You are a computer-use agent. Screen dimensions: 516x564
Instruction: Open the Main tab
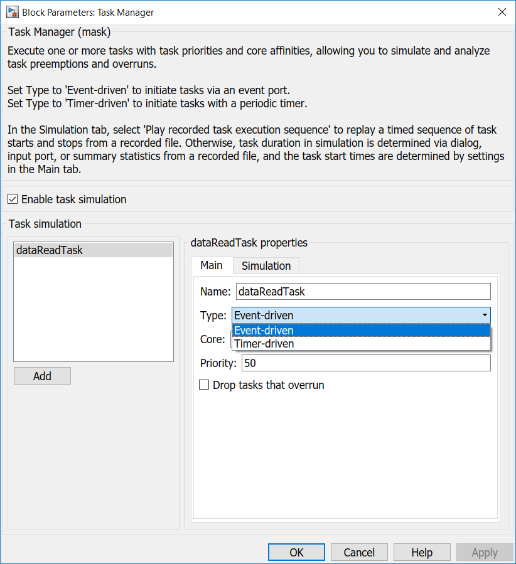[211, 265]
